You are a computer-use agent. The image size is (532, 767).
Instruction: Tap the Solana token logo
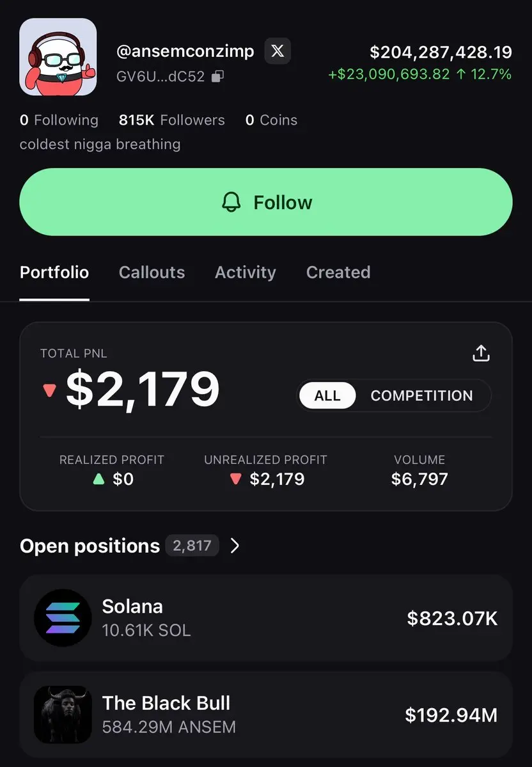pyautogui.click(x=63, y=618)
